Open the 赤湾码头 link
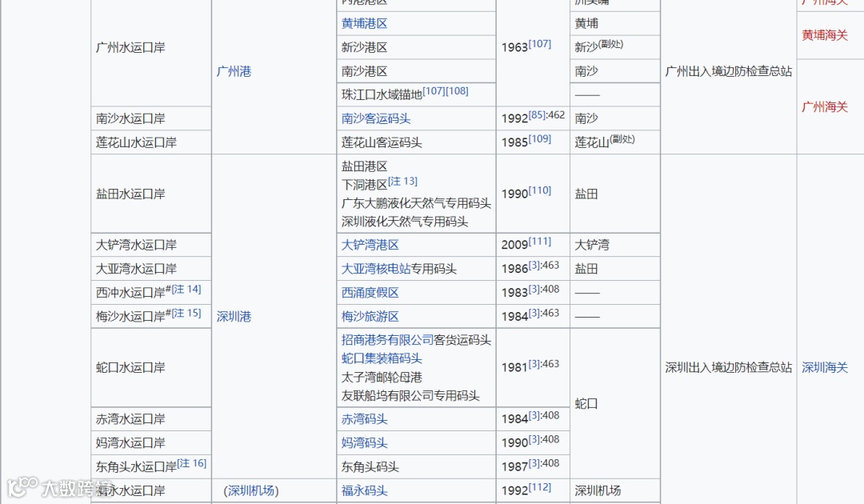Image resolution: width=864 pixels, height=504 pixels. point(364,418)
